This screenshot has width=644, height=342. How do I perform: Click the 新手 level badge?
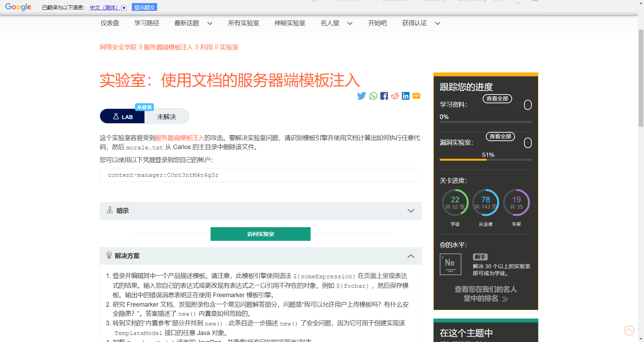point(480,257)
